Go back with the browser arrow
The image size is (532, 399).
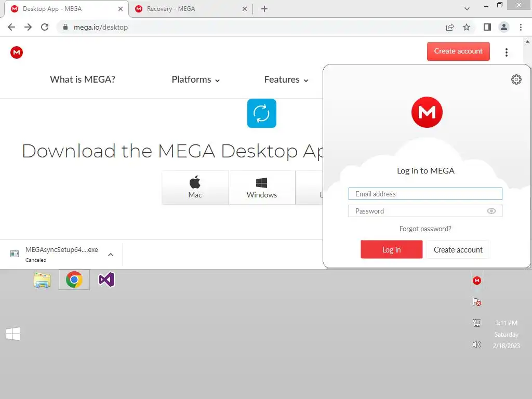click(x=11, y=27)
